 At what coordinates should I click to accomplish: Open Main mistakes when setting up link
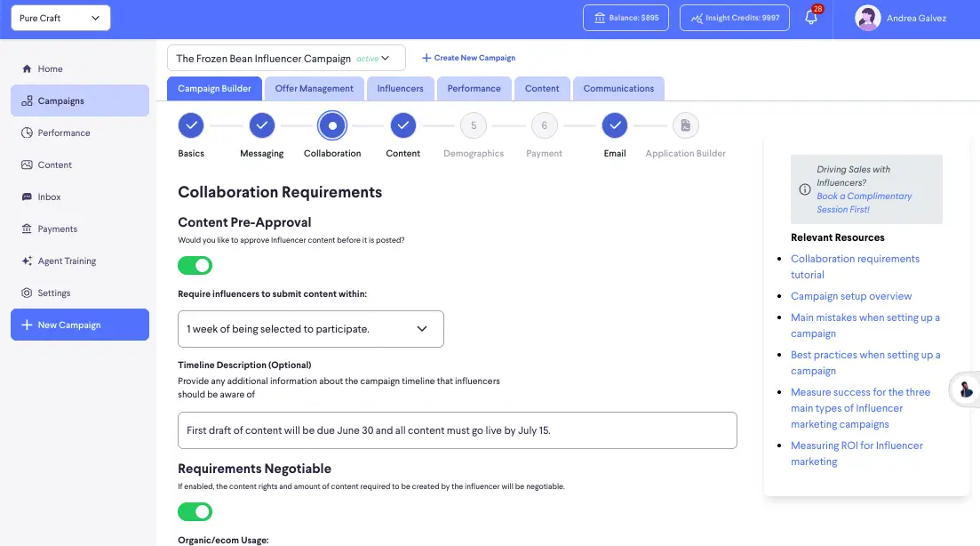coord(865,325)
